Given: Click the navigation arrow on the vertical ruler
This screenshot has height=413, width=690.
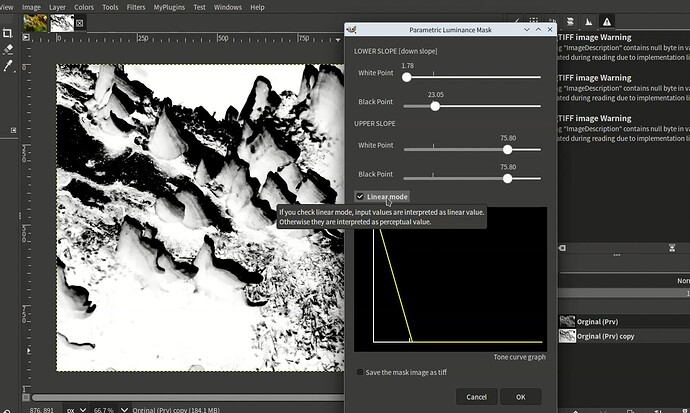Looking at the screenshot, I should (29, 351).
